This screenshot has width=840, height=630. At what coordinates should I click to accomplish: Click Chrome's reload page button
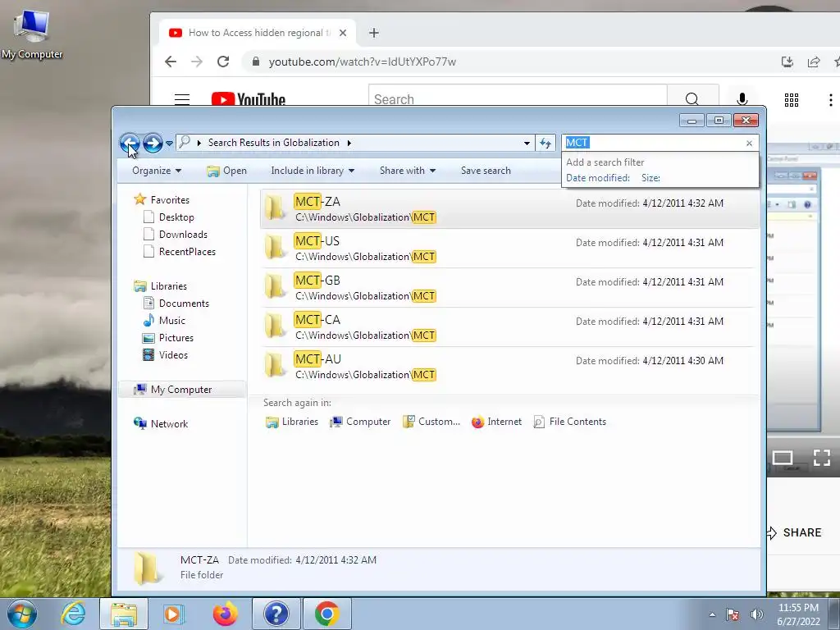[223, 62]
